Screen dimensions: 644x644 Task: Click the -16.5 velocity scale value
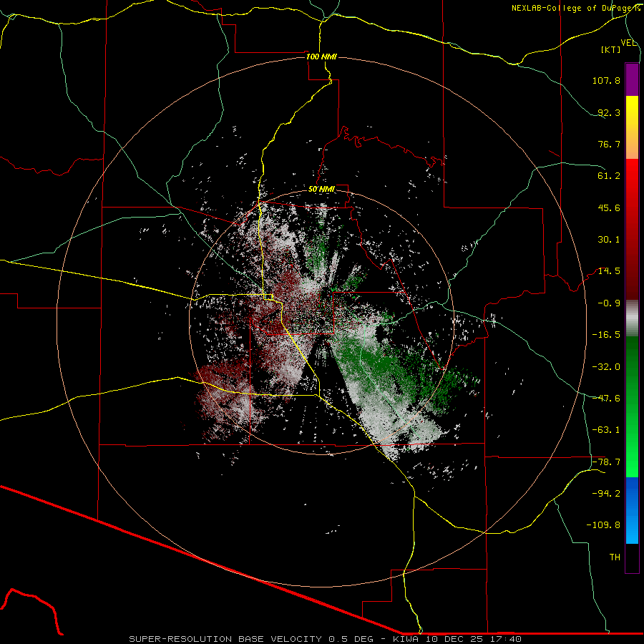(x=606, y=335)
